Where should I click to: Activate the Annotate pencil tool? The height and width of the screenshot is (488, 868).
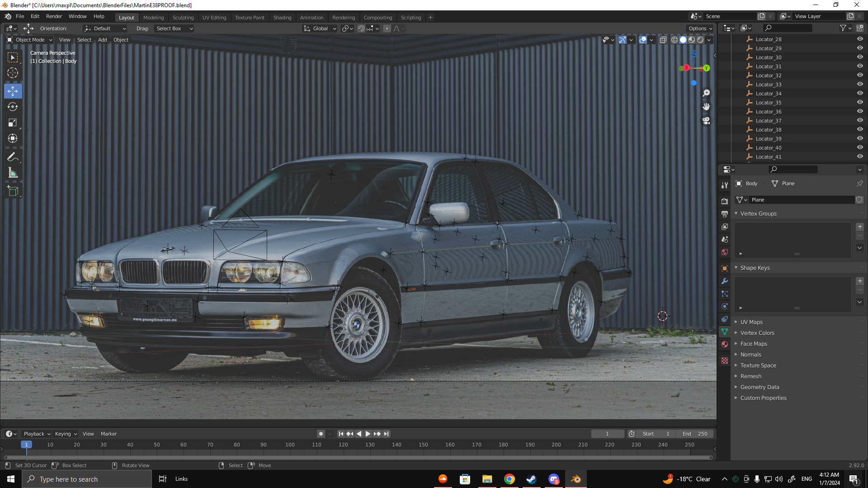click(x=13, y=157)
